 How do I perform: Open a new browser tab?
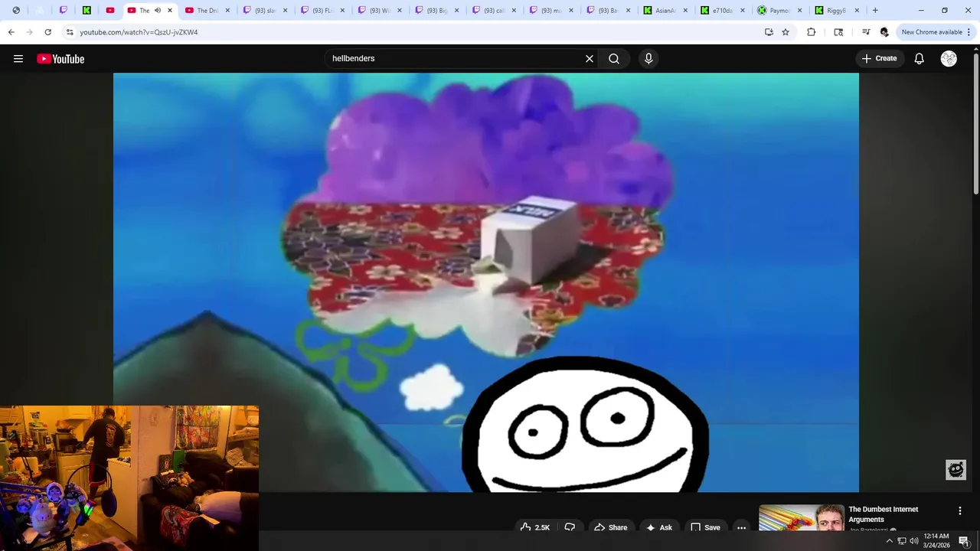tap(875, 11)
